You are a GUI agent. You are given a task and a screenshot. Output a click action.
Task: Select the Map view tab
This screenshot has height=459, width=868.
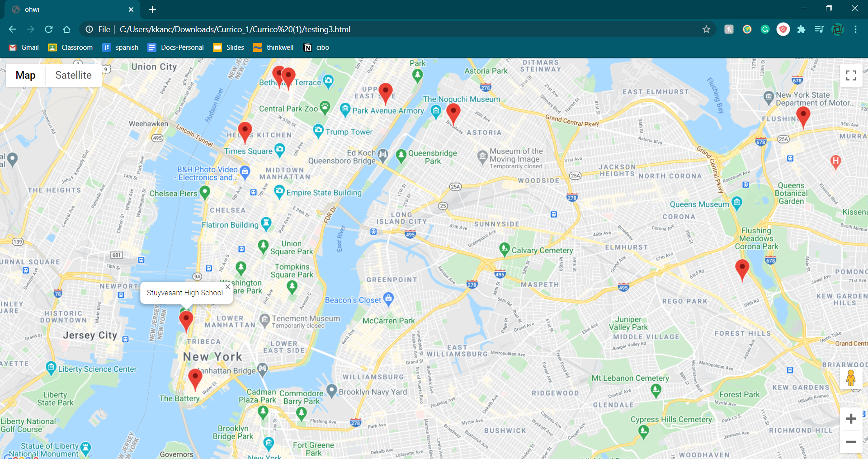click(26, 75)
